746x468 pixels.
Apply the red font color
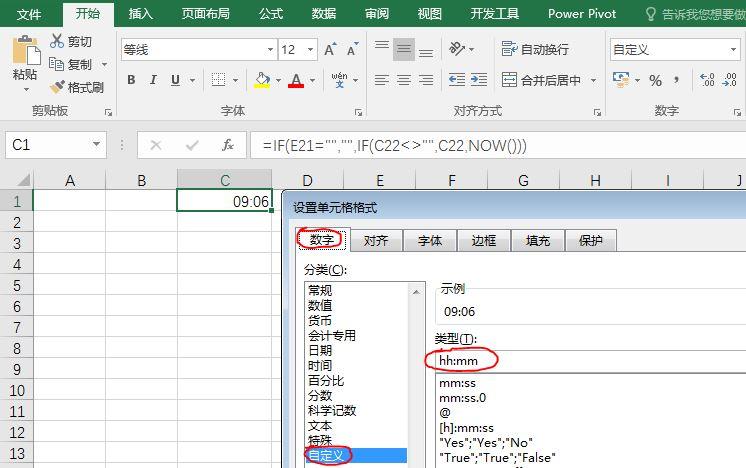[296, 80]
